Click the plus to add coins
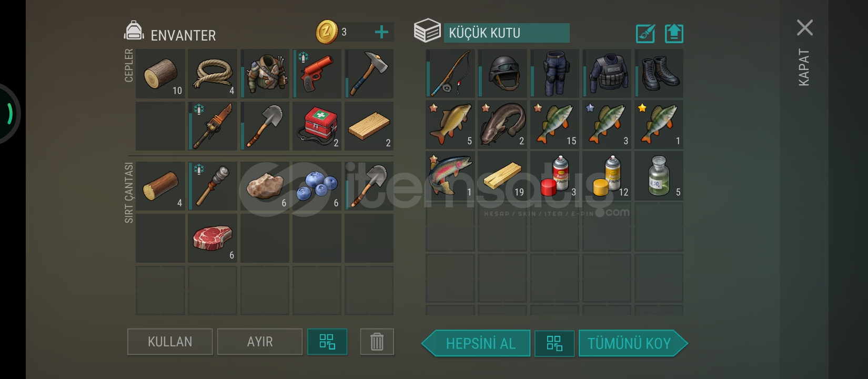Image resolution: width=868 pixels, height=379 pixels. click(381, 32)
